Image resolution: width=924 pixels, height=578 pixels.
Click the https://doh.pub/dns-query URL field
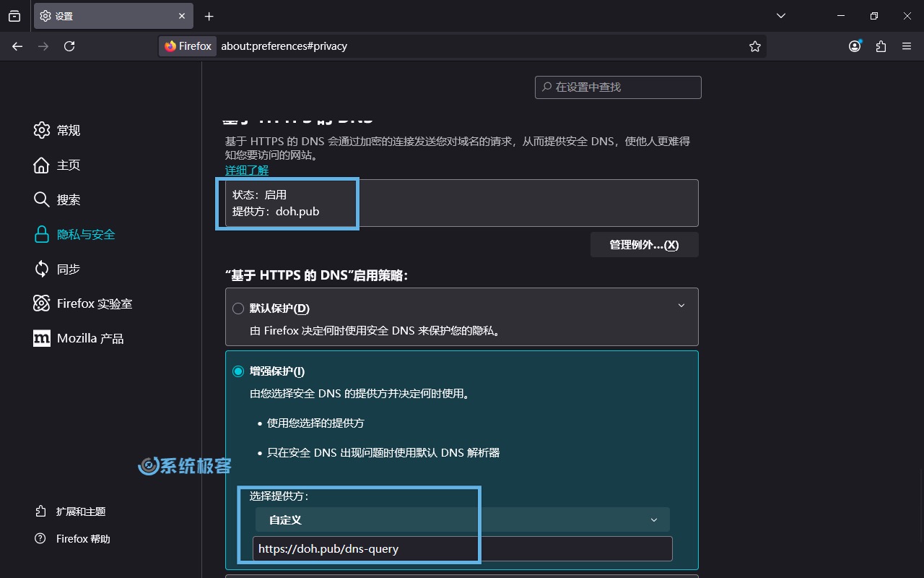[x=462, y=549]
